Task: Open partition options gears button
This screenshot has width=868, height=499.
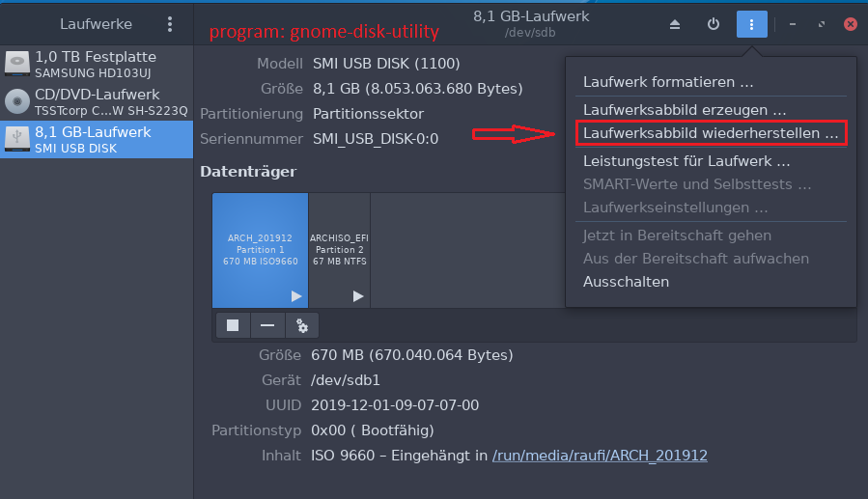Action: 301,325
